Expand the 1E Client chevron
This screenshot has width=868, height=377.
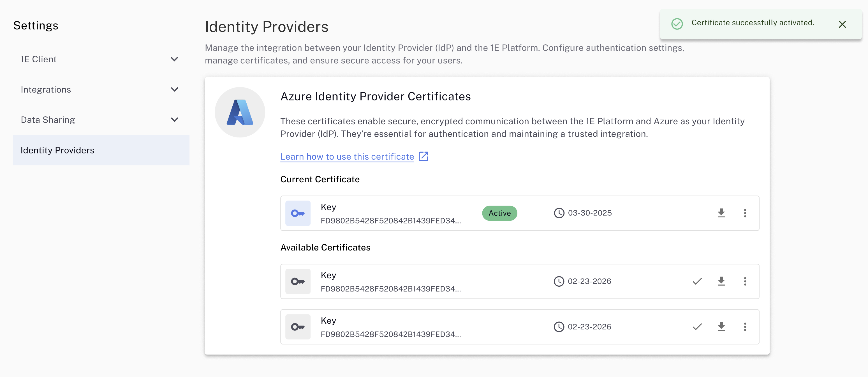174,59
